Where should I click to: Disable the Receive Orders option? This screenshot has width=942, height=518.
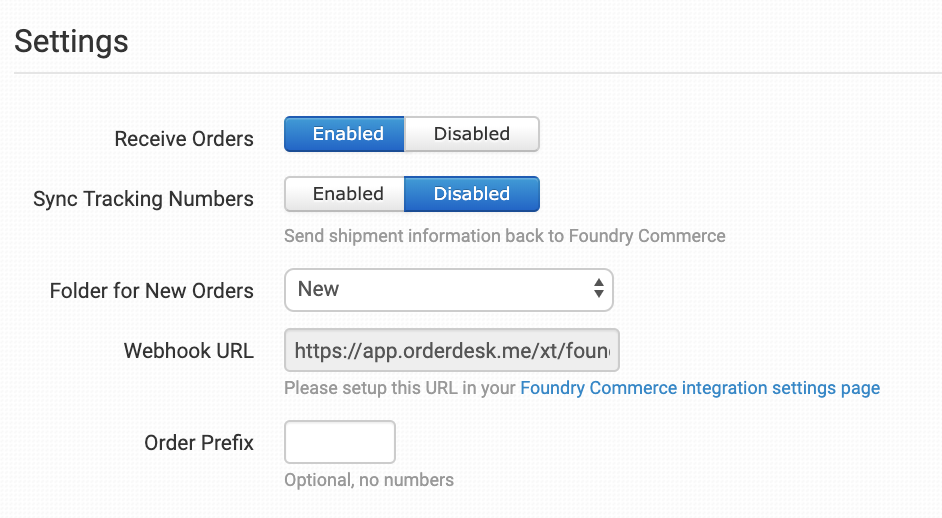coord(471,134)
